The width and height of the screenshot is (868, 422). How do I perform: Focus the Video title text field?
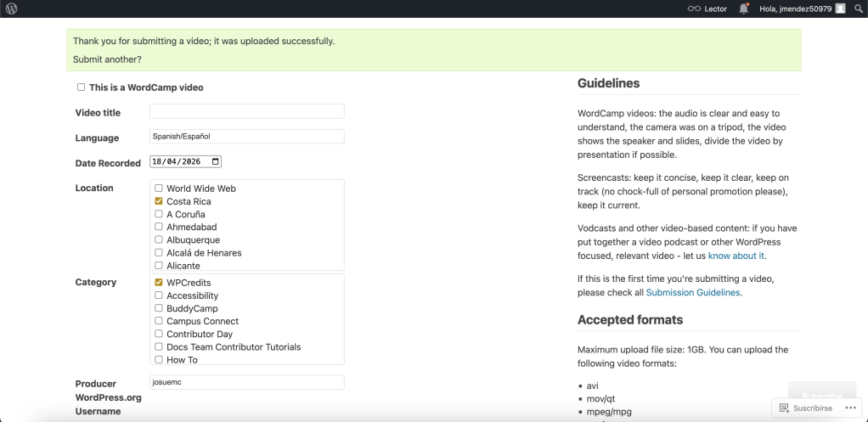(x=246, y=111)
